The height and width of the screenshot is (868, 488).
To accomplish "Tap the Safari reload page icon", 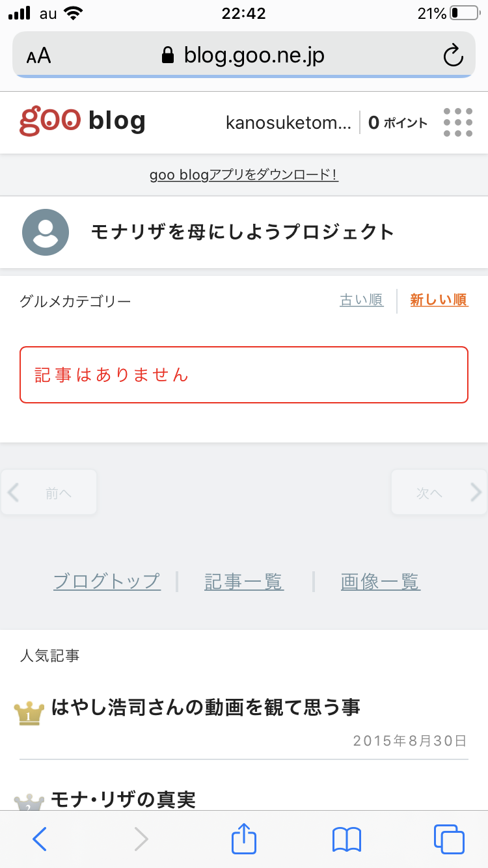I will [453, 55].
